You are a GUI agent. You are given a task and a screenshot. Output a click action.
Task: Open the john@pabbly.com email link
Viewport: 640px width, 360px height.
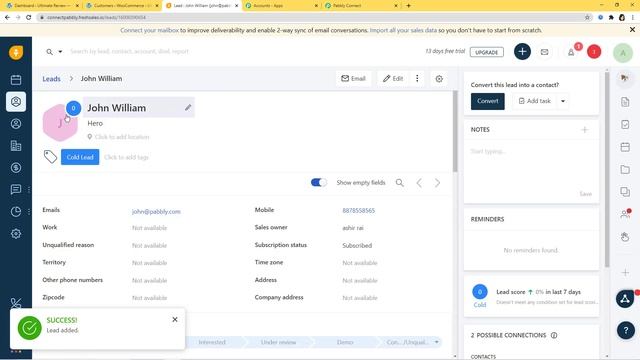156,211
